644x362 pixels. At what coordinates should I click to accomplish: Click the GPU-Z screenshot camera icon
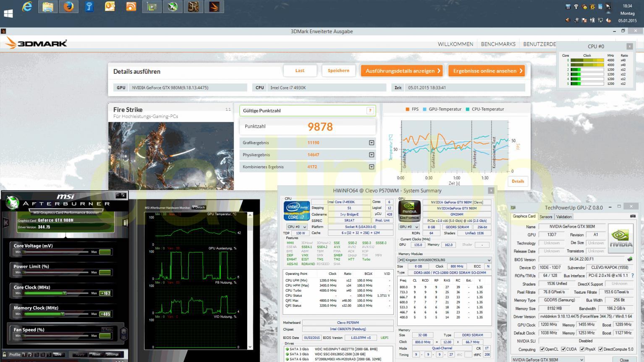[x=633, y=216]
